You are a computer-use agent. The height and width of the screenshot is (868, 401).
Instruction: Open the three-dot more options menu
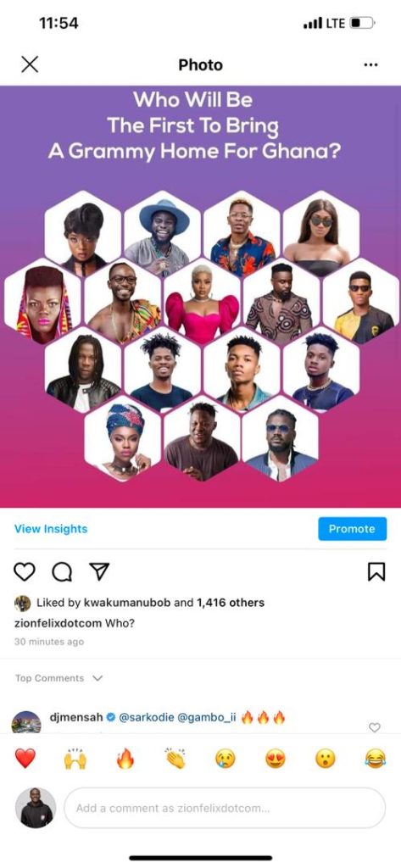pyautogui.click(x=370, y=64)
